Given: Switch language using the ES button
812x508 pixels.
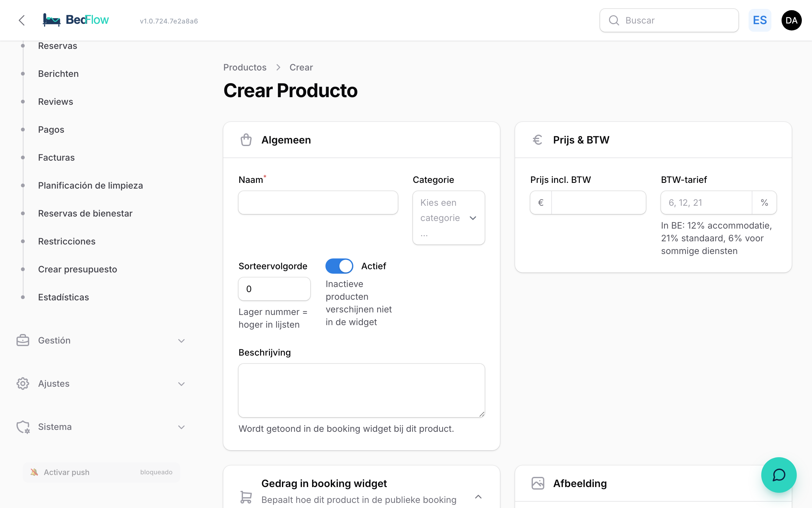Looking at the screenshot, I should 760,21.
